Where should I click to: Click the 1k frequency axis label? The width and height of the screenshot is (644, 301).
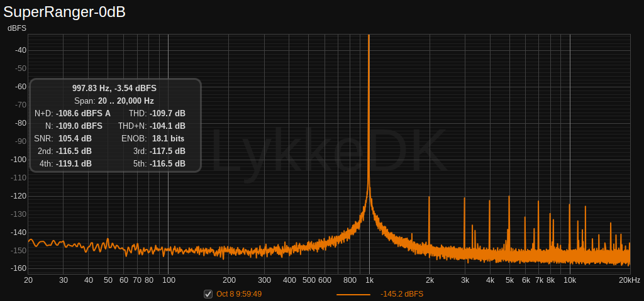pyautogui.click(x=369, y=280)
